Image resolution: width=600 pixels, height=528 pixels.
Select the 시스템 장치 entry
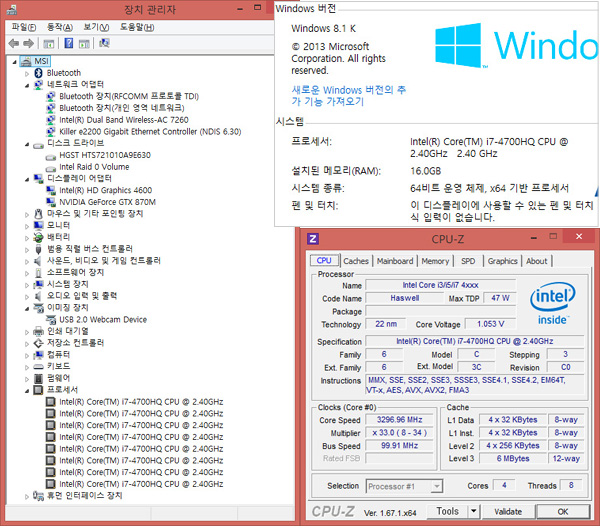coord(67,284)
